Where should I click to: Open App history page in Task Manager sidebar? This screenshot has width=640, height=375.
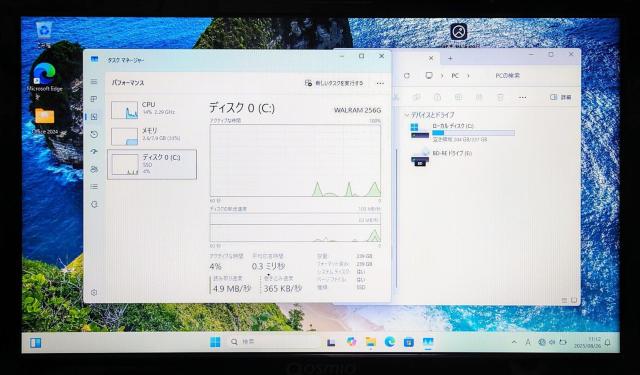pyautogui.click(x=94, y=134)
